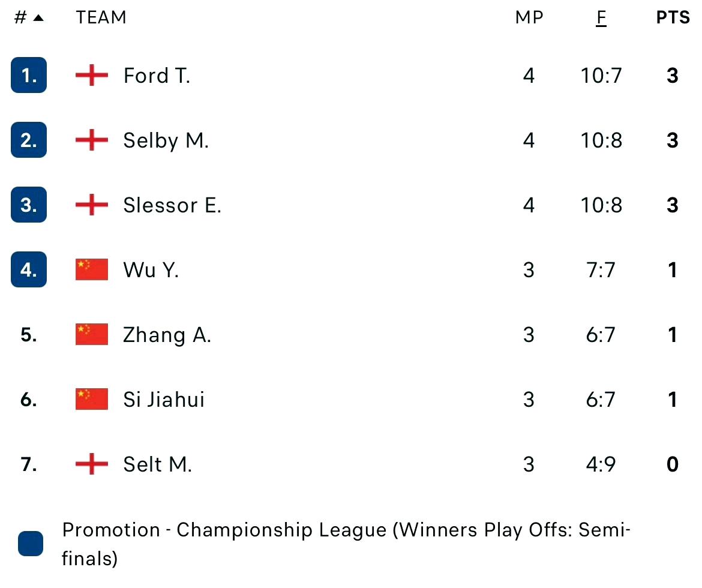This screenshot has height=588, width=702.
Task: Click the TEAM column header
Action: tap(101, 18)
